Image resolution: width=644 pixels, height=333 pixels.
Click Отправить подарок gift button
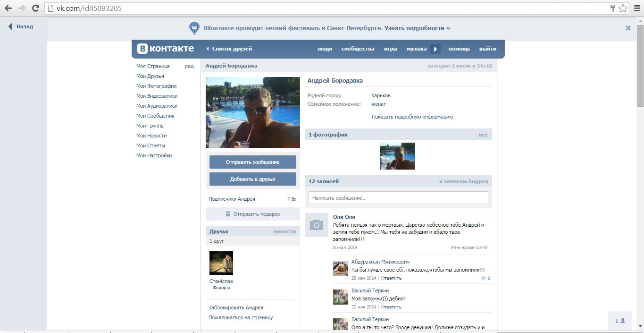coord(252,214)
